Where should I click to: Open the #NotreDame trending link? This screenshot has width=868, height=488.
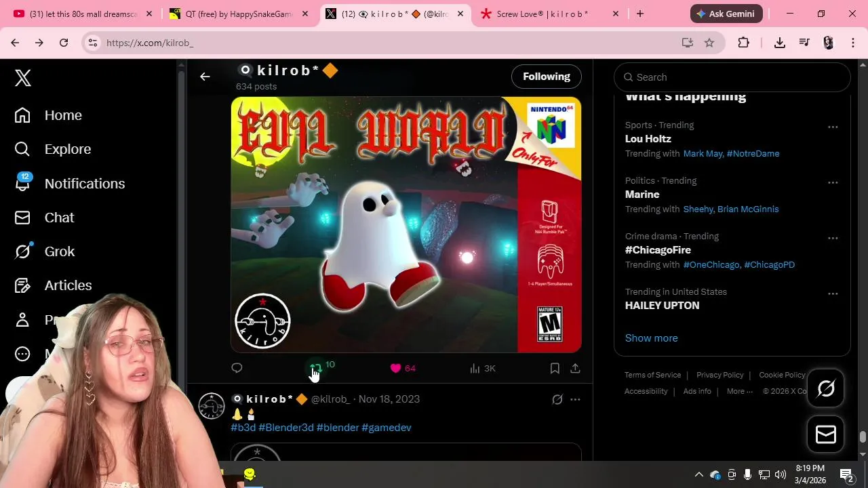(753, 154)
